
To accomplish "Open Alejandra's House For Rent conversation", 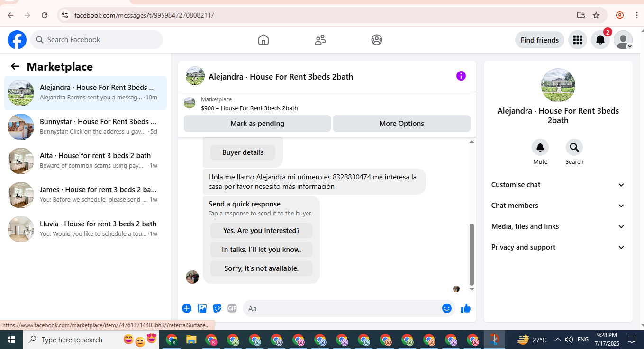I will 85,93.
